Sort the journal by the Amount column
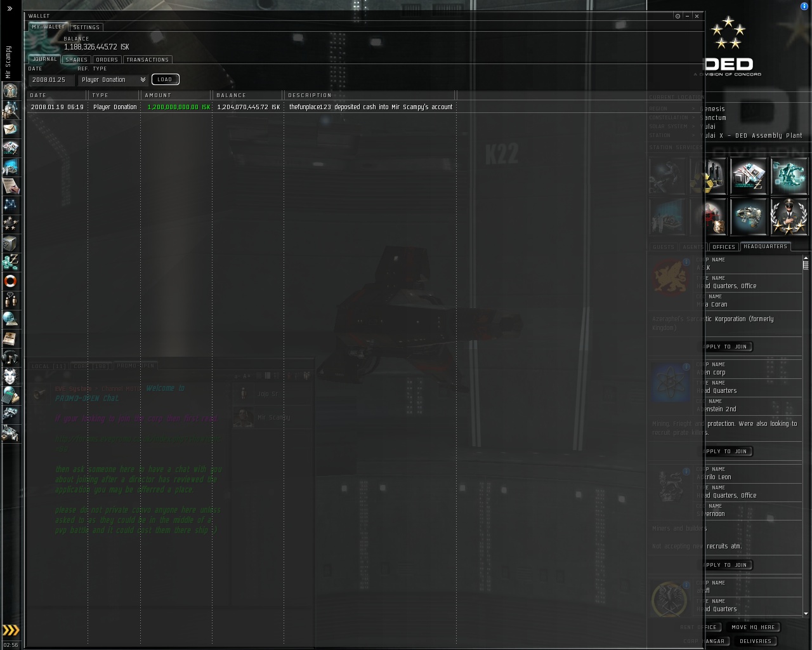The height and width of the screenshot is (650, 812). coord(176,95)
